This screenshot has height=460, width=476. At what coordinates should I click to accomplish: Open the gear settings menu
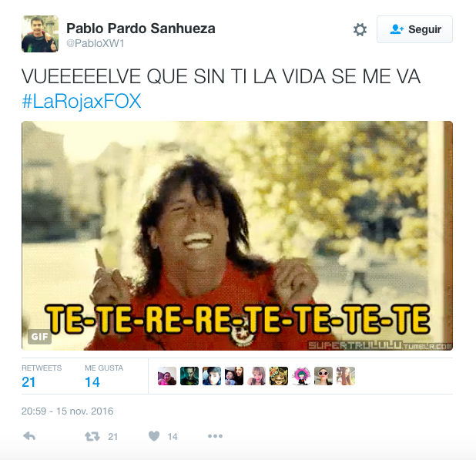click(x=360, y=30)
